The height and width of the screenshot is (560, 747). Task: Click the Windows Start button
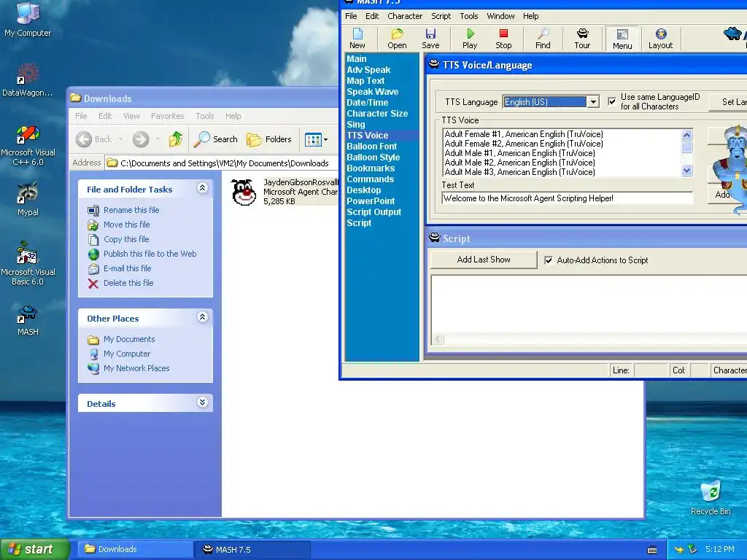point(34,549)
